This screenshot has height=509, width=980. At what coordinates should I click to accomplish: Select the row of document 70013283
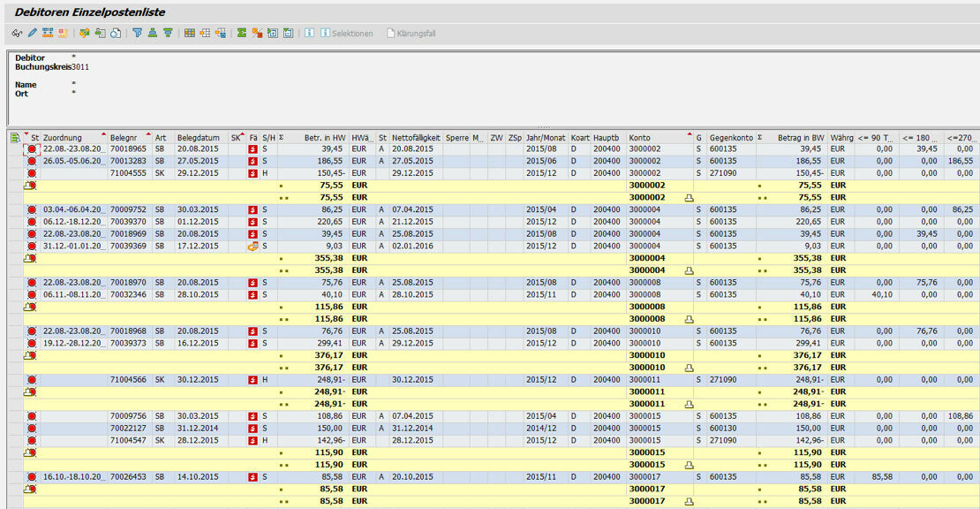15,162
